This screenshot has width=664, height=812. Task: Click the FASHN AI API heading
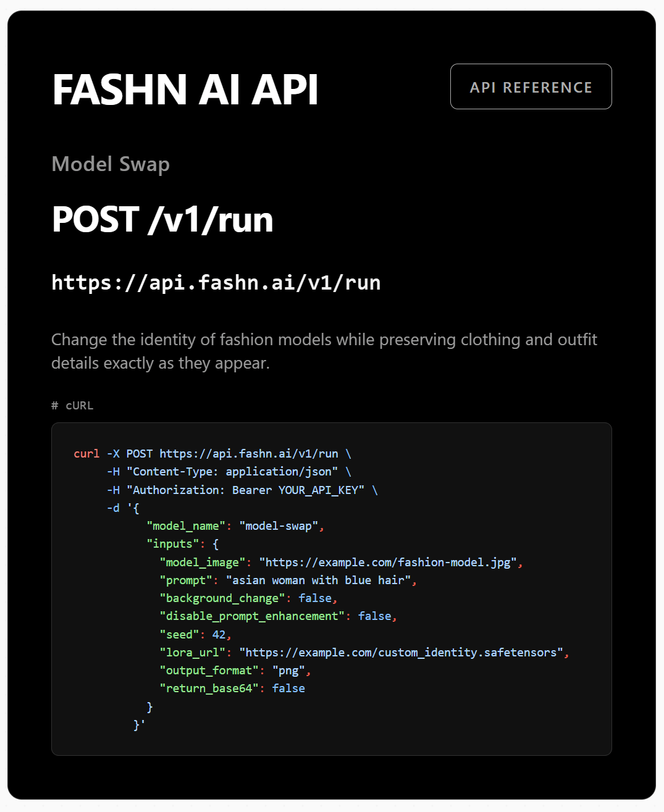185,90
